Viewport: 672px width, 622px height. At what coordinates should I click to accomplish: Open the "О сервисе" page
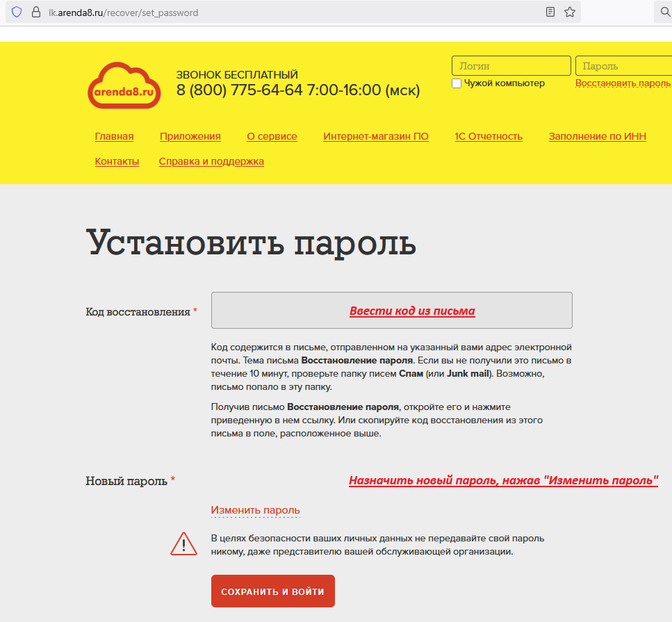point(272,136)
